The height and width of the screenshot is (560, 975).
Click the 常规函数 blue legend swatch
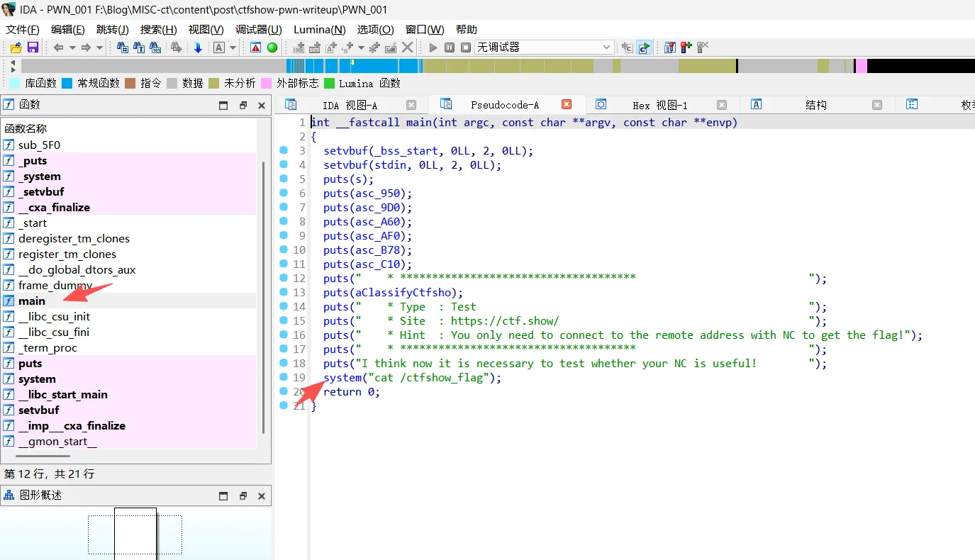[67, 83]
